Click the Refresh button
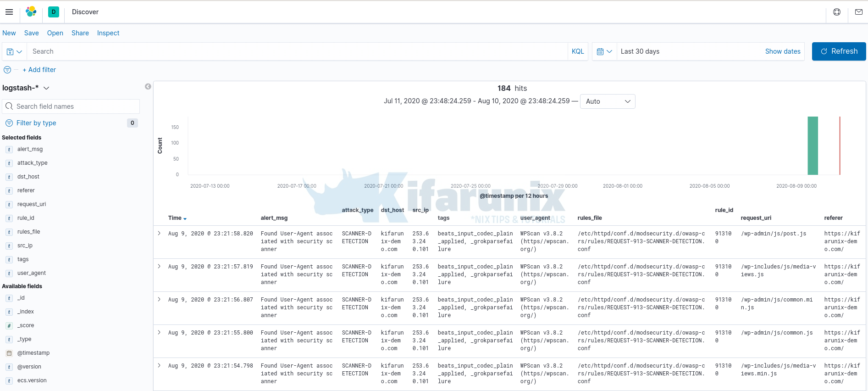Viewport: 868px width, 391px height. (x=839, y=51)
